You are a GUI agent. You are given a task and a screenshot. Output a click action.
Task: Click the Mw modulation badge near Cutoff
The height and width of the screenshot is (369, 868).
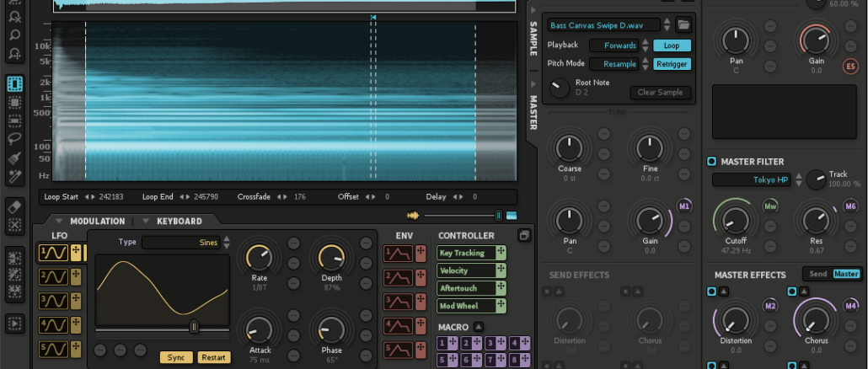[x=770, y=206]
